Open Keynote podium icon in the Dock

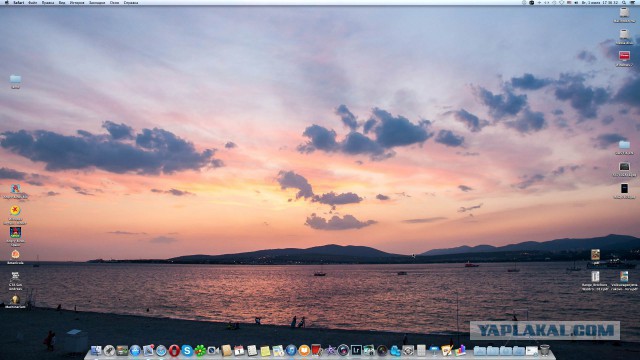[x=434, y=350]
